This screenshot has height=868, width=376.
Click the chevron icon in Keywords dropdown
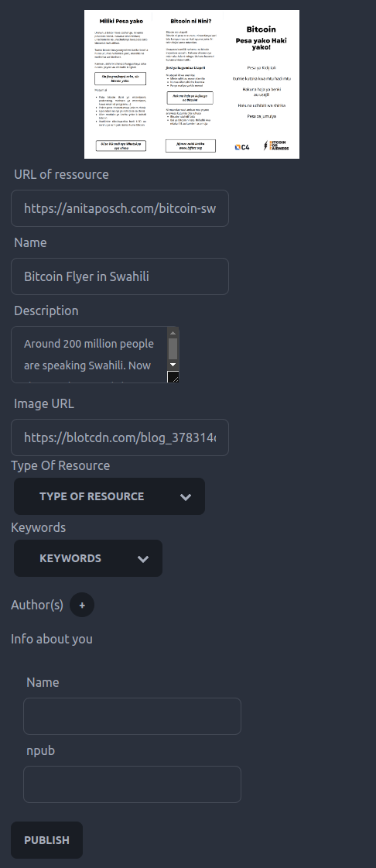(143, 558)
